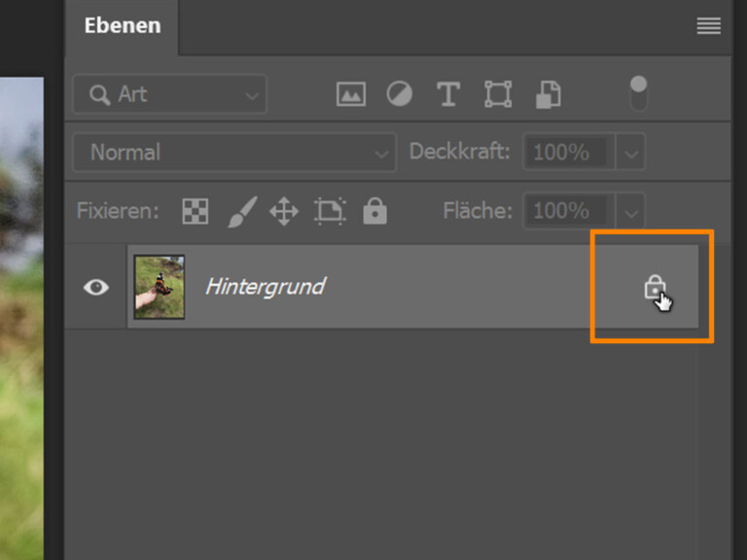Filter for pixel layers icon
Image resolution: width=747 pixels, height=560 pixels.
click(351, 93)
